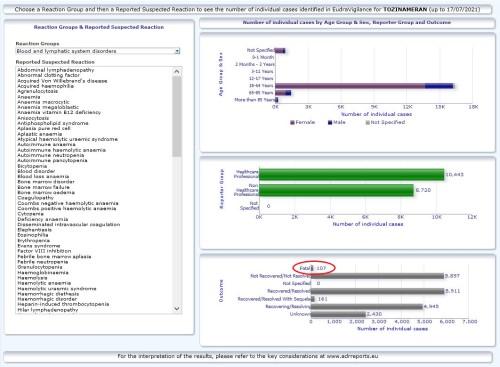Select Anaemia in the reaction list
500x367 pixels.
tap(29, 97)
